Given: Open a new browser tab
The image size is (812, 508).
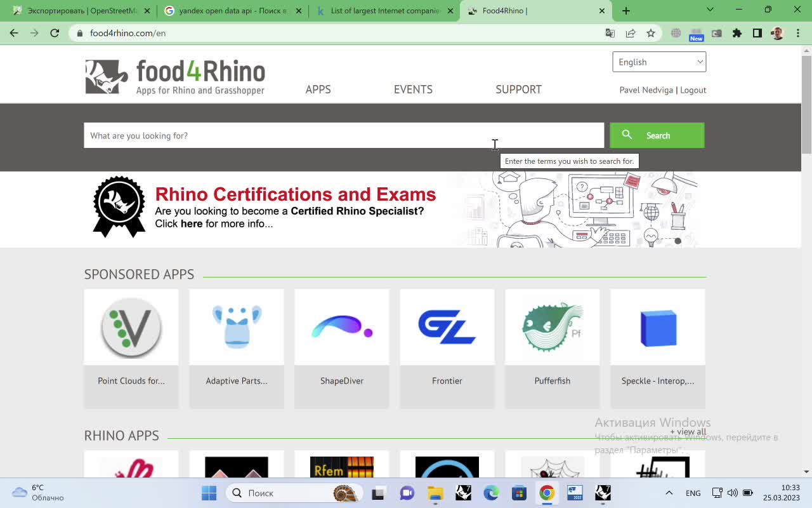Looking at the screenshot, I should [626, 11].
